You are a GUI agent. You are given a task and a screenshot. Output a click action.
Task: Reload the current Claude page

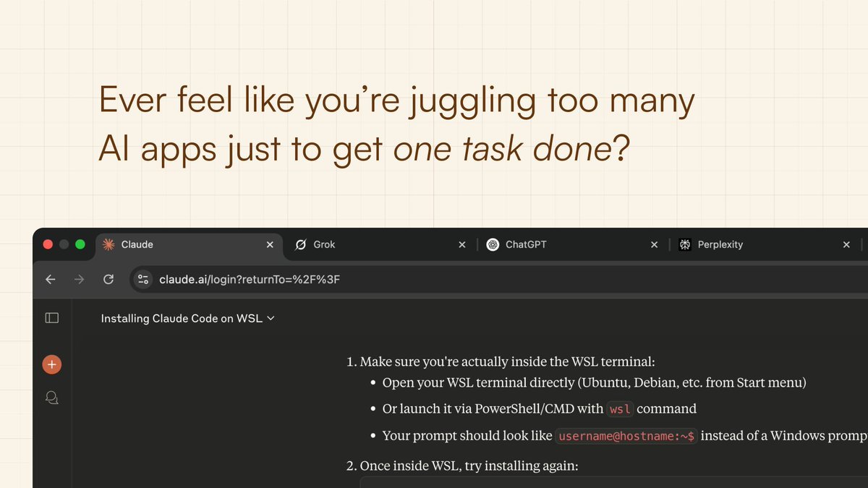click(109, 279)
